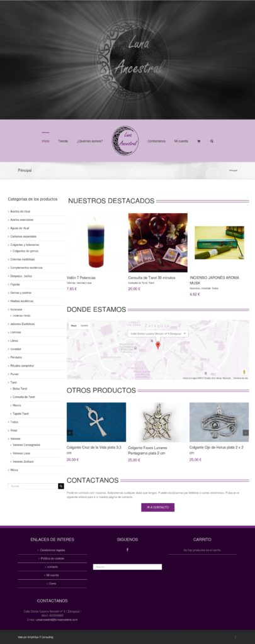Click the red map location pin

(158, 345)
